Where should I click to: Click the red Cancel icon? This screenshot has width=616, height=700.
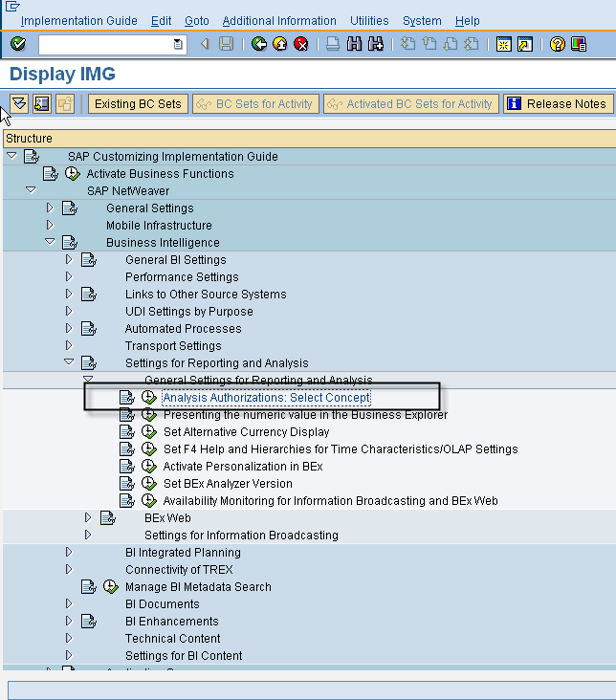pos(301,44)
